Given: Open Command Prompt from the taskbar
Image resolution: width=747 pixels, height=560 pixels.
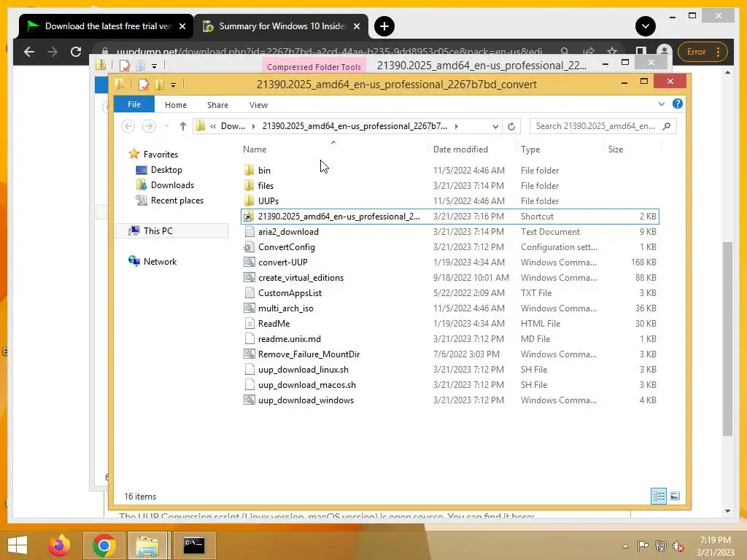Looking at the screenshot, I should pos(194,545).
